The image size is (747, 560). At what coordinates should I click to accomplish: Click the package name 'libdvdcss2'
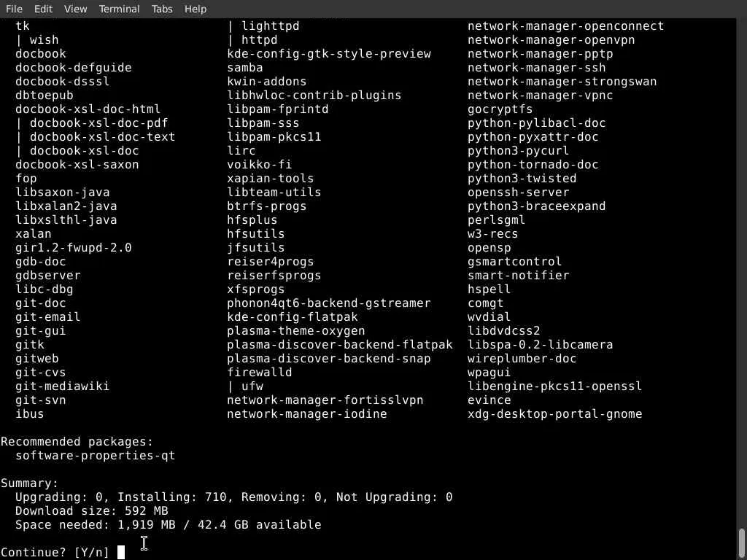point(504,331)
